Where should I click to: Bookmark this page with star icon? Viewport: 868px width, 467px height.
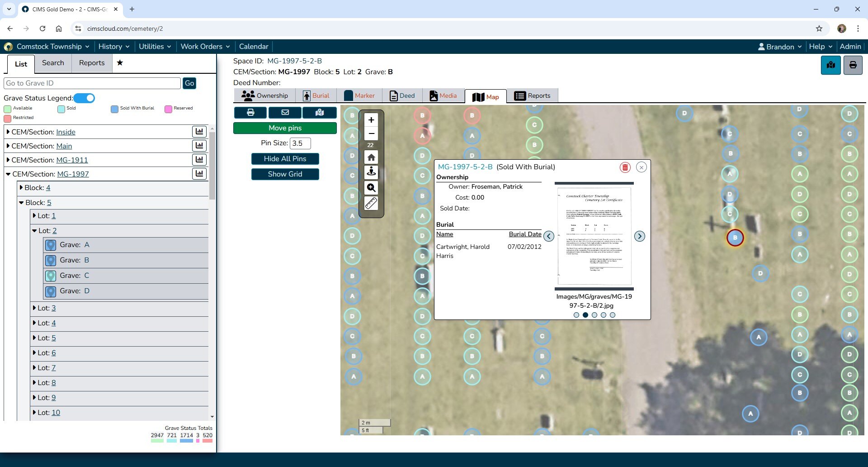pos(819,29)
